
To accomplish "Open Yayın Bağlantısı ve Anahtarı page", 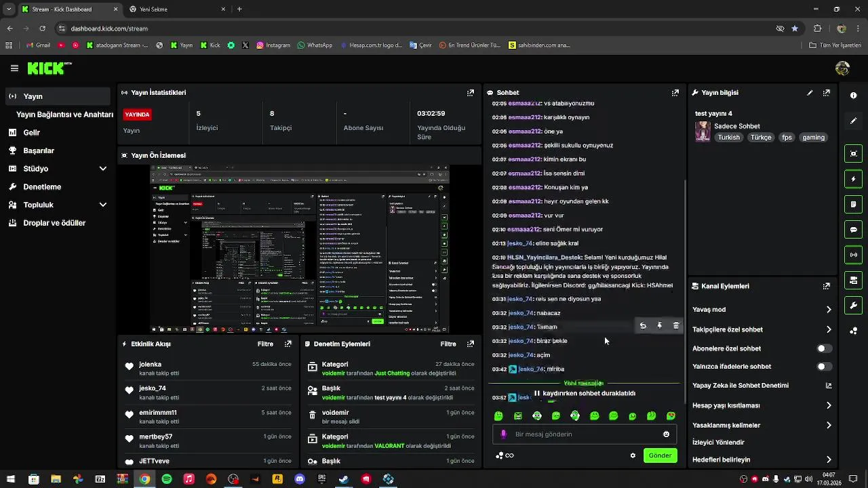I will point(64,115).
